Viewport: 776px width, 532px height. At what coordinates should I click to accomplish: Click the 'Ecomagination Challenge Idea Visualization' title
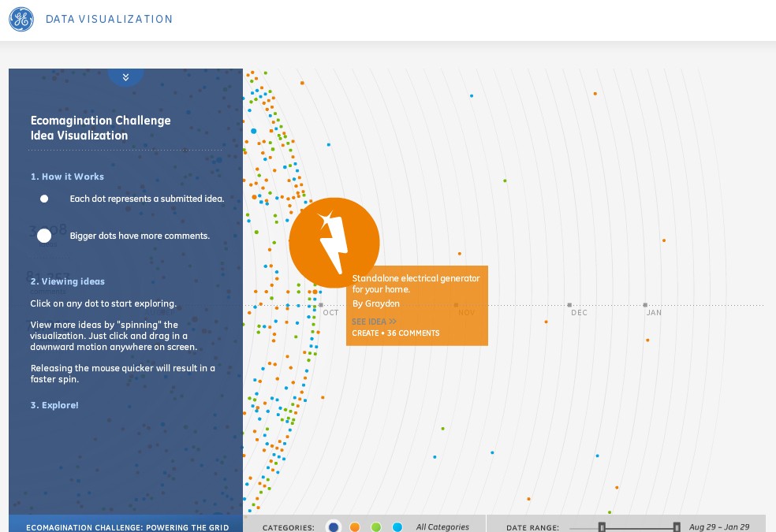coord(100,128)
